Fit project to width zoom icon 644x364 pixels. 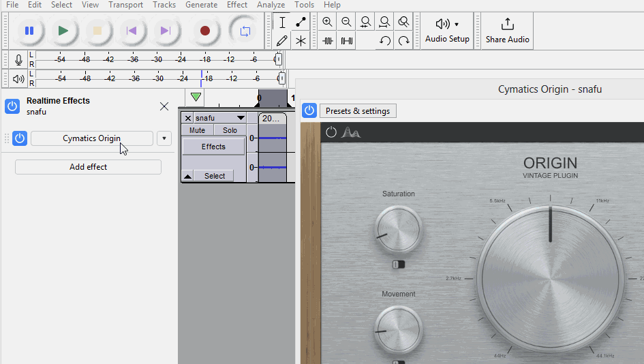[x=384, y=22]
